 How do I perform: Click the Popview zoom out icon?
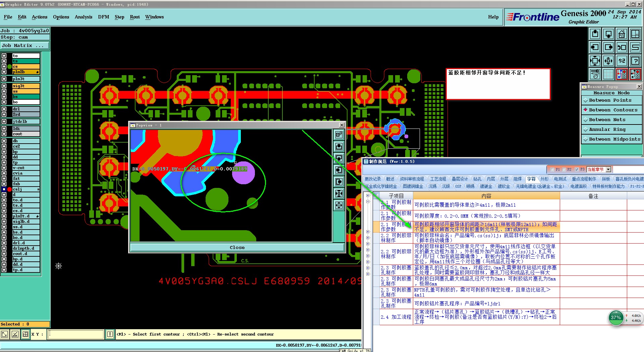(x=339, y=205)
